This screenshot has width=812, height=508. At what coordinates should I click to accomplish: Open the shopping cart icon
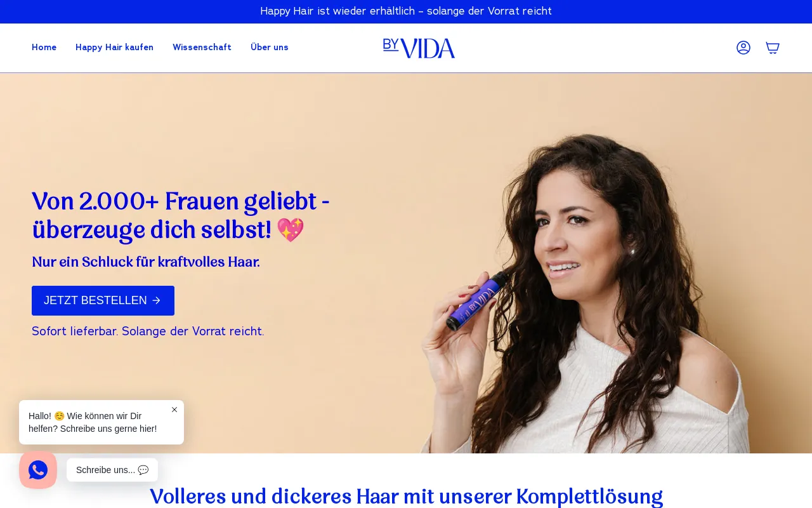click(x=772, y=48)
